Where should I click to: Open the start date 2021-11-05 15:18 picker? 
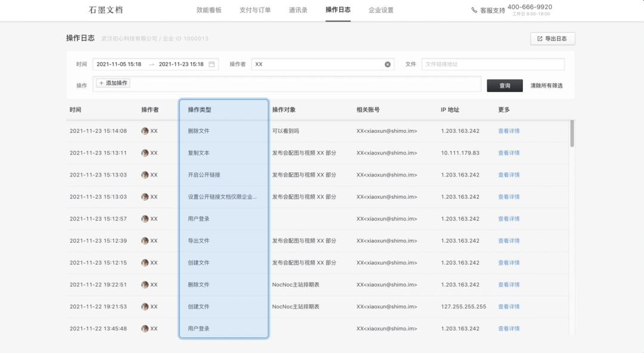119,64
